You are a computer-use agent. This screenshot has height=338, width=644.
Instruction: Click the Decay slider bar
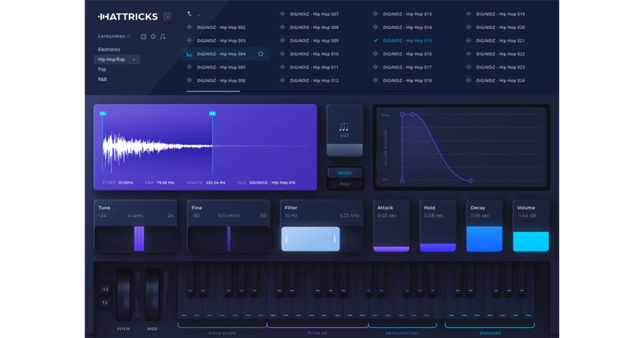[x=484, y=239]
